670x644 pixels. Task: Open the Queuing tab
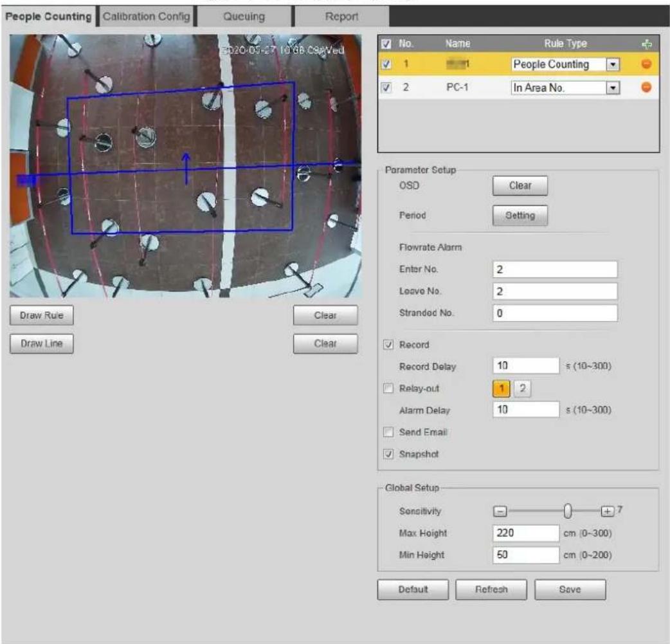(244, 16)
